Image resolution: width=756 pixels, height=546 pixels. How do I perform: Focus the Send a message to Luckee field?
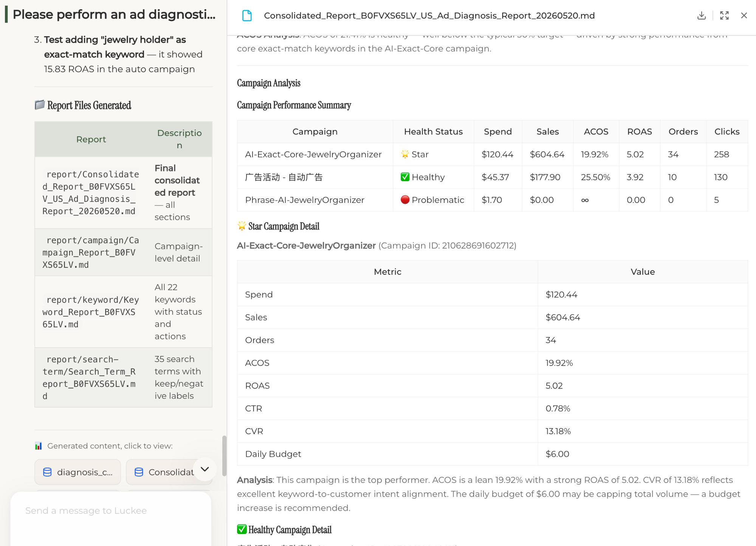click(111, 511)
